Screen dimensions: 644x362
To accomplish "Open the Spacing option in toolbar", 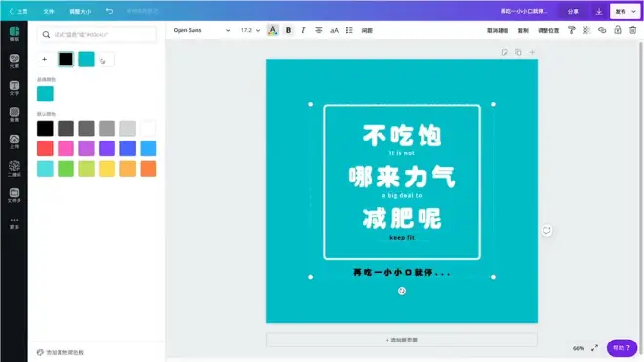I will click(367, 30).
